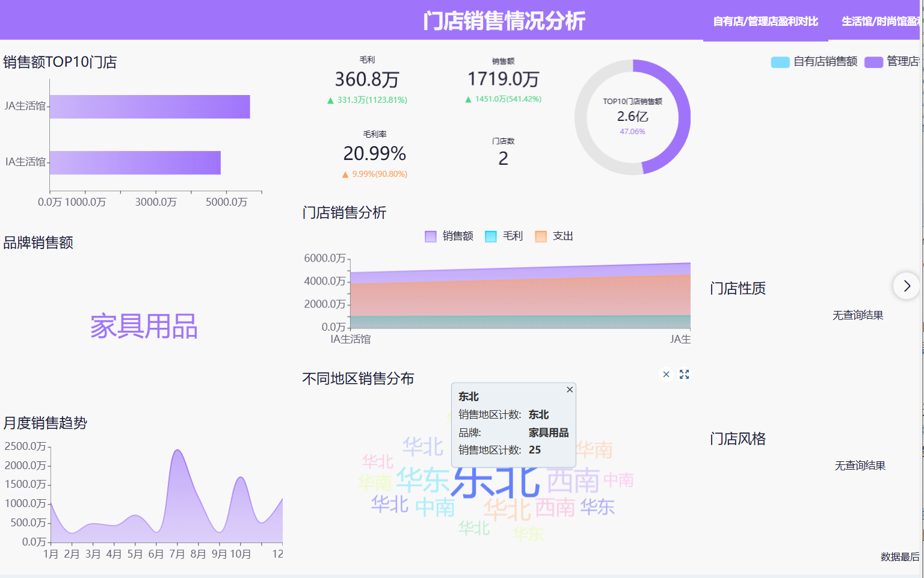The width and height of the screenshot is (924, 578).
Task: Go to next page with right chevron
Action: click(907, 286)
